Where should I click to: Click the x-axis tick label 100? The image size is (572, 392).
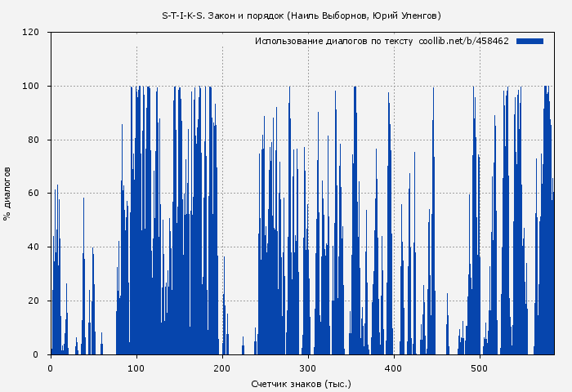point(136,367)
